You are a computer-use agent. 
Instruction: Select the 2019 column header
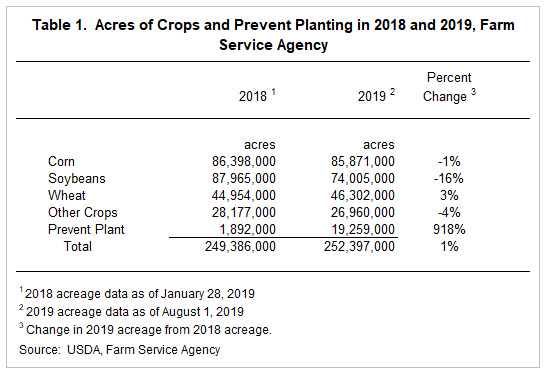click(376, 95)
